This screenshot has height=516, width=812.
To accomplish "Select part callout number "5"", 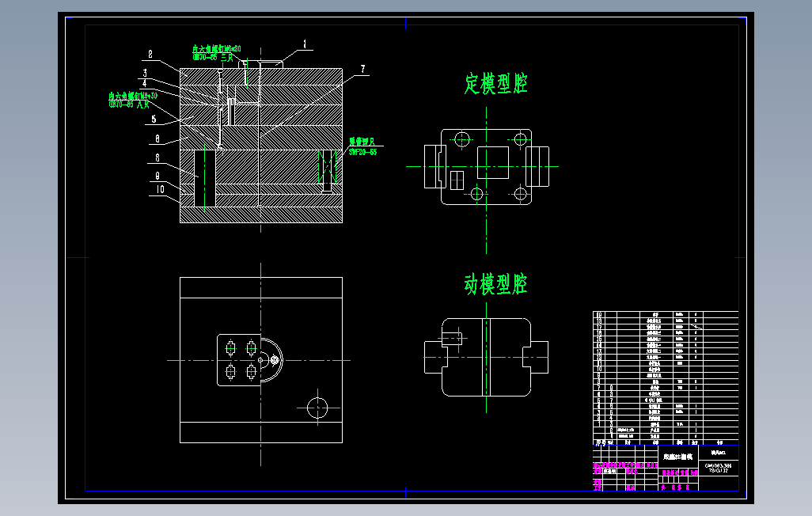I will [154, 120].
